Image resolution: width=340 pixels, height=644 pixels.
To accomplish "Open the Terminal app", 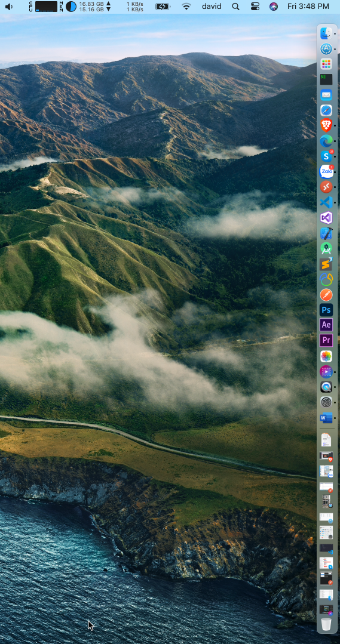I will pos(326,79).
